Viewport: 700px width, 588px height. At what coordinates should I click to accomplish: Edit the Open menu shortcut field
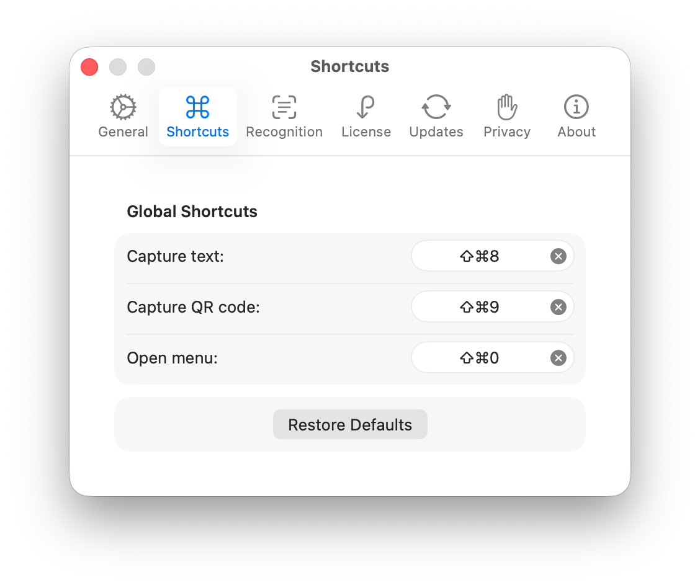click(492, 358)
